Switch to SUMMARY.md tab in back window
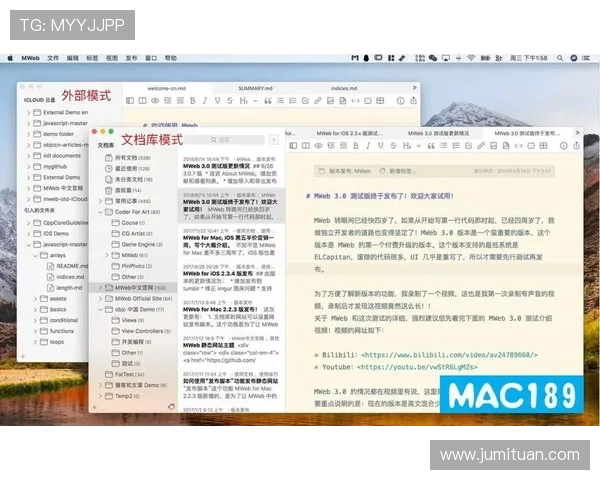Viewport: 600px width, 480px height. 256,88
